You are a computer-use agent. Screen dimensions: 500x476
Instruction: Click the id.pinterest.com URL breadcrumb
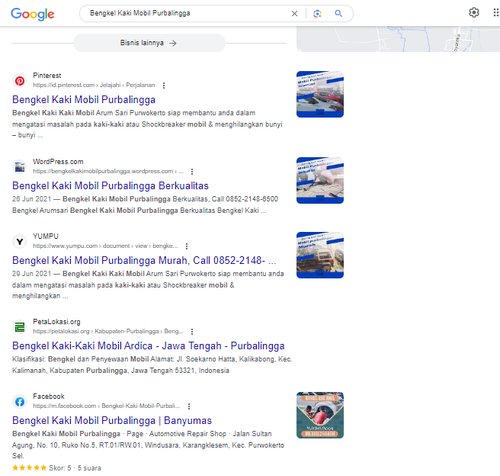coord(94,85)
